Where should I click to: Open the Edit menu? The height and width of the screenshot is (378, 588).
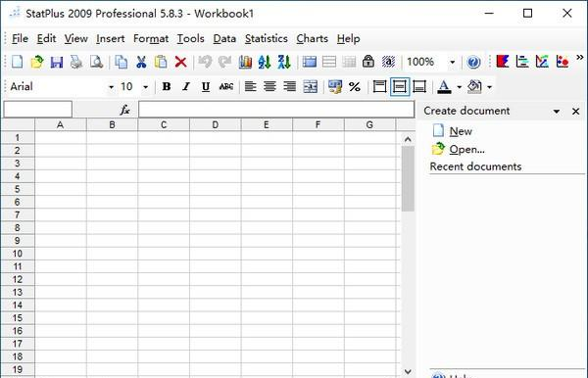[46, 38]
